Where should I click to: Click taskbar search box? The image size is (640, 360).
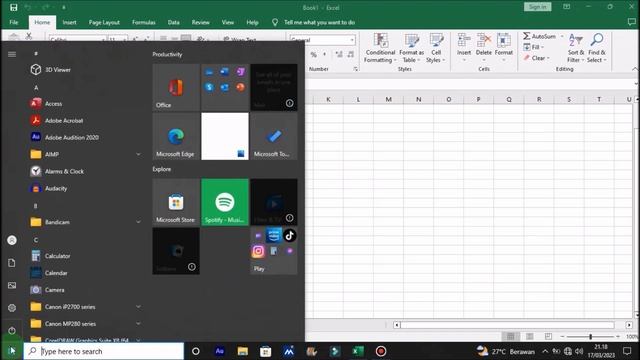tap(104, 351)
